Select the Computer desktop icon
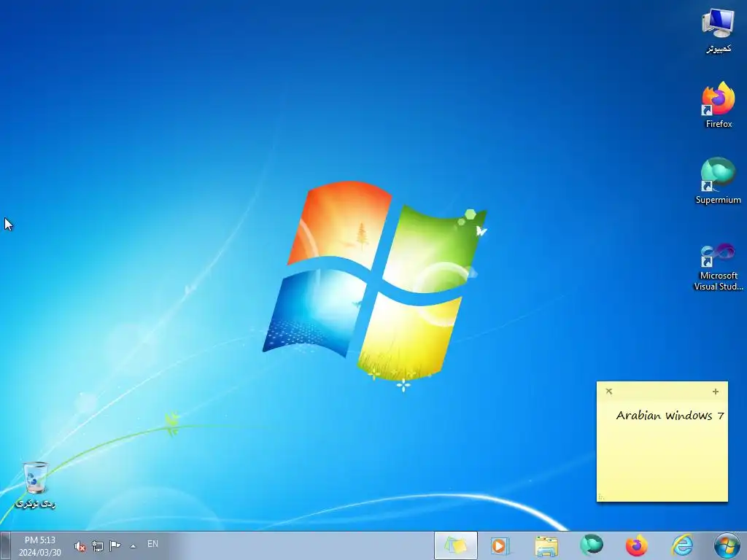Screen dimensions: 747x560 pyautogui.click(x=718, y=29)
